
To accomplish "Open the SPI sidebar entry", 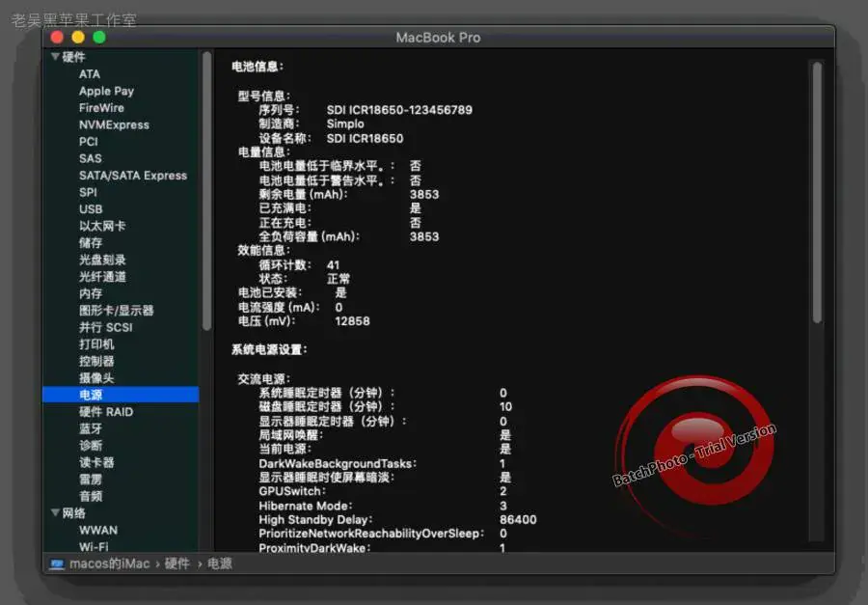I will click(88, 192).
